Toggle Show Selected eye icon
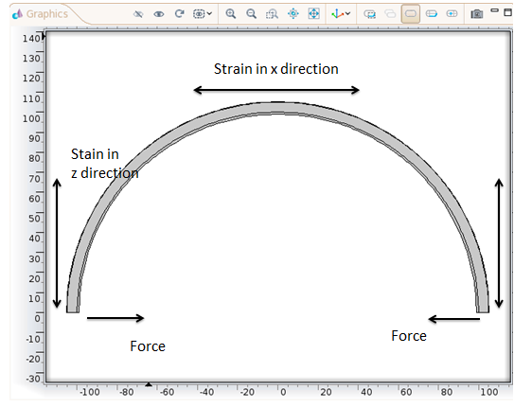Image resolution: width=532 pixels, height=407 pixels. (159, 14)
